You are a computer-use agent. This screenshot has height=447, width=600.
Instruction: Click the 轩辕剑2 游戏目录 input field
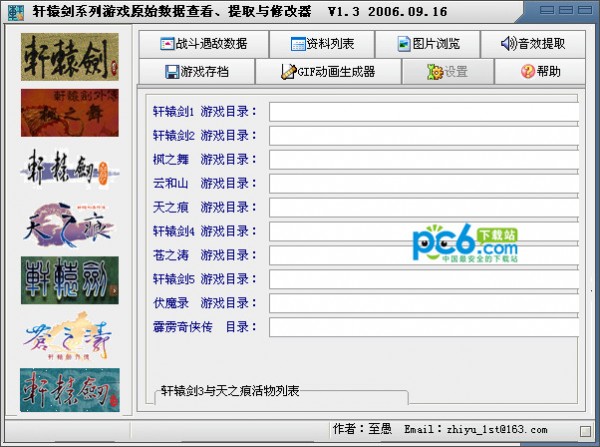click(x=424, y=135)
